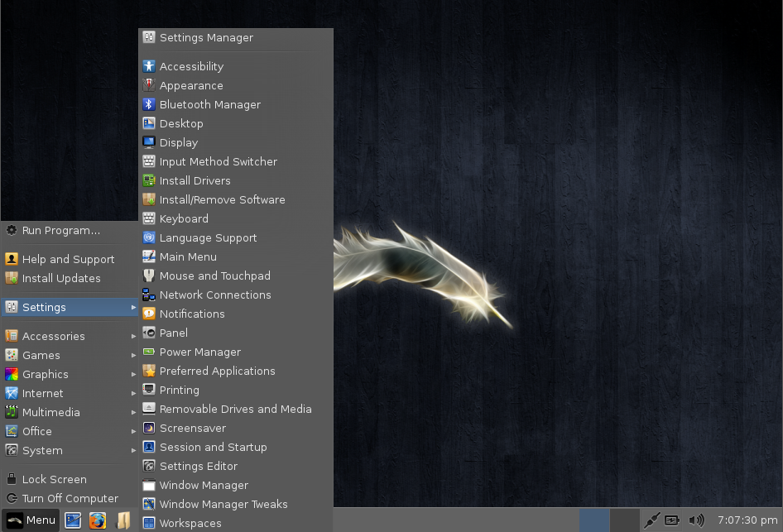The width and height of the screenshot is (783, 532).
Task: Launch Bluetooth Manager via its icon
Action: (149, 104)
